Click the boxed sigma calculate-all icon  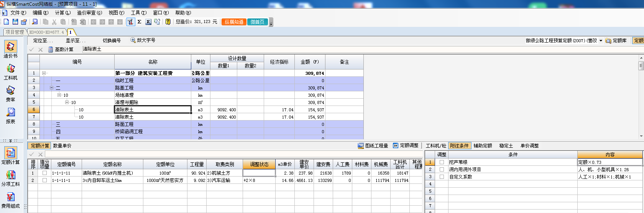pos(148,22)
